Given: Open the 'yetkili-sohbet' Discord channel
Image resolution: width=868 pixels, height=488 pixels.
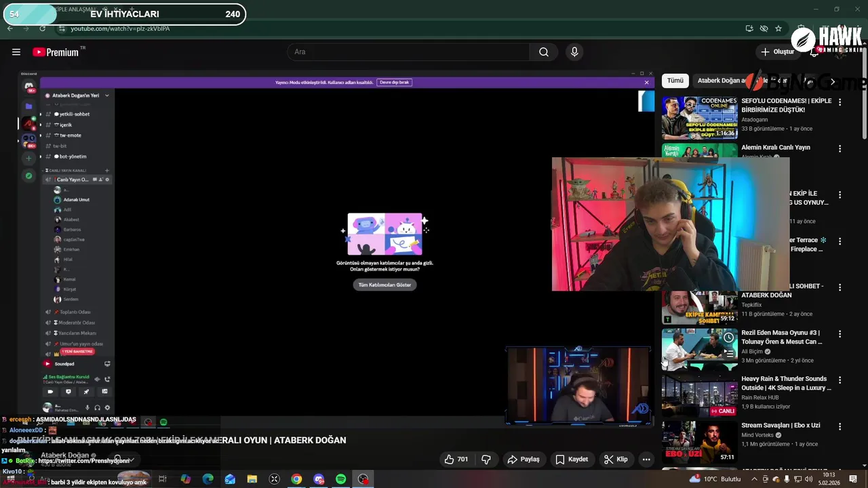Looking at the screenshot, I should click(75, 114).
